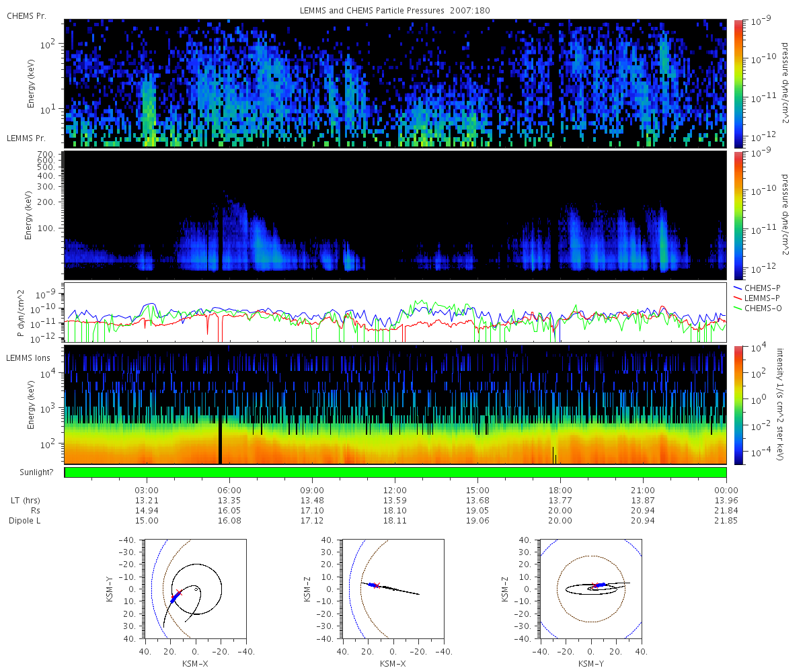807x672 pixels.
Task: Click the green Sunlight indicator bar
Action: [395, 472]
